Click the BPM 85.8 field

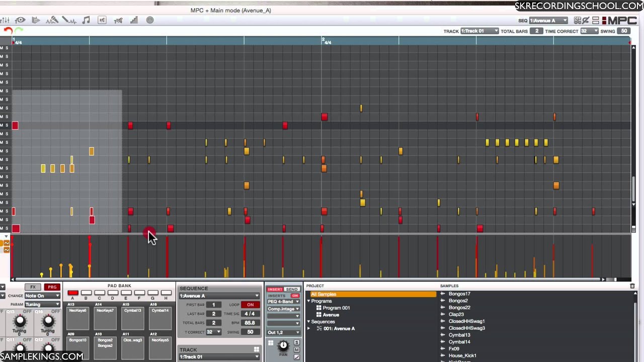pyautogui.click(x=250, y=323)
